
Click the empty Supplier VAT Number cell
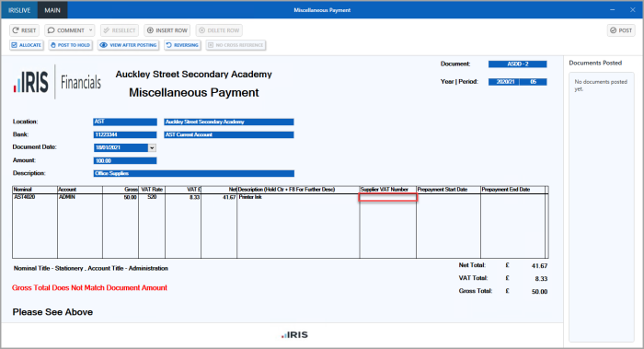pos(388,198)
